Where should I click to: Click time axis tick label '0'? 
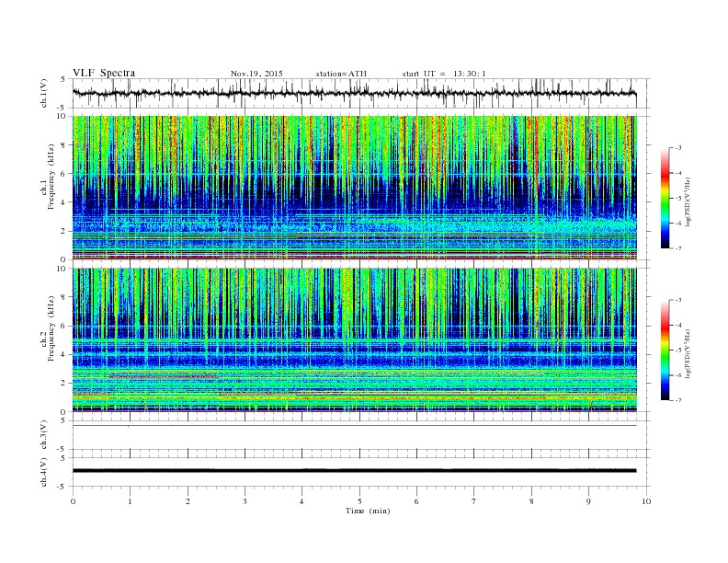coord(73,501)
